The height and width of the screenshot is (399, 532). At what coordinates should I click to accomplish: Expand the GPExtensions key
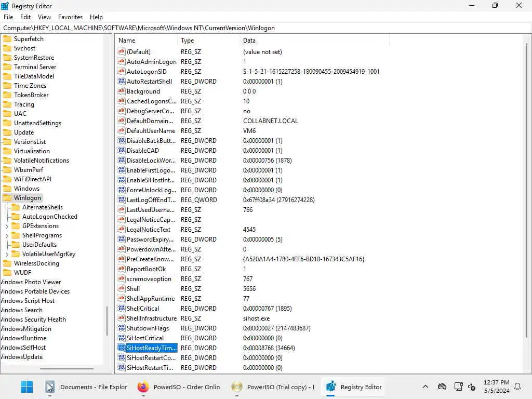(7, 227)
